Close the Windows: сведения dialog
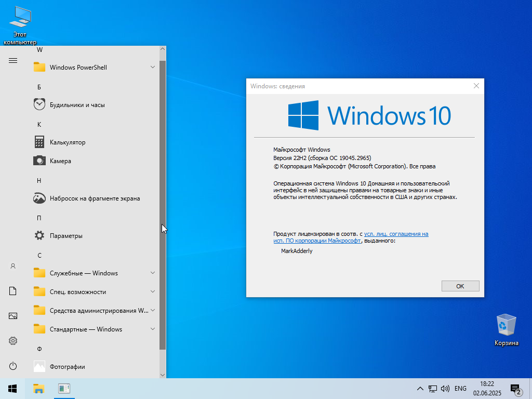 pos(476,86)
